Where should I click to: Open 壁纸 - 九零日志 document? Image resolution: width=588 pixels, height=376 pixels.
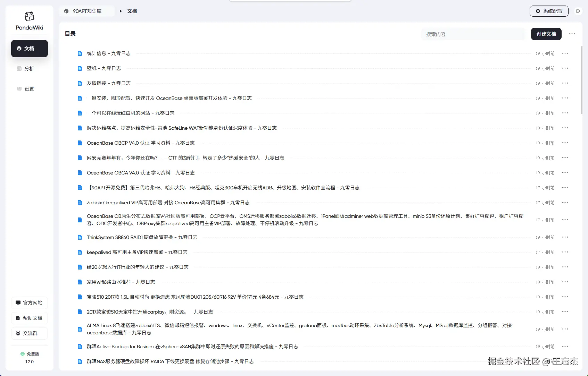[104, 68]
